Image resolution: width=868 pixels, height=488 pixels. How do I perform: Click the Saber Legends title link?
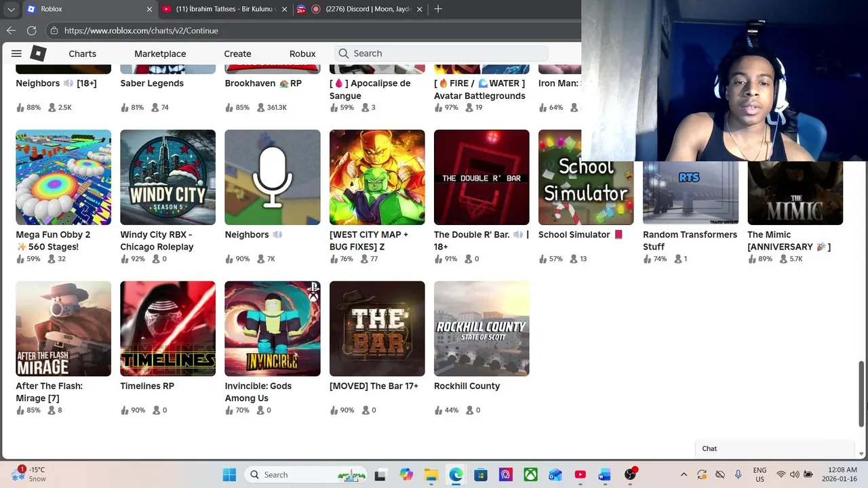pyautogui.click(x=152, y=83)
